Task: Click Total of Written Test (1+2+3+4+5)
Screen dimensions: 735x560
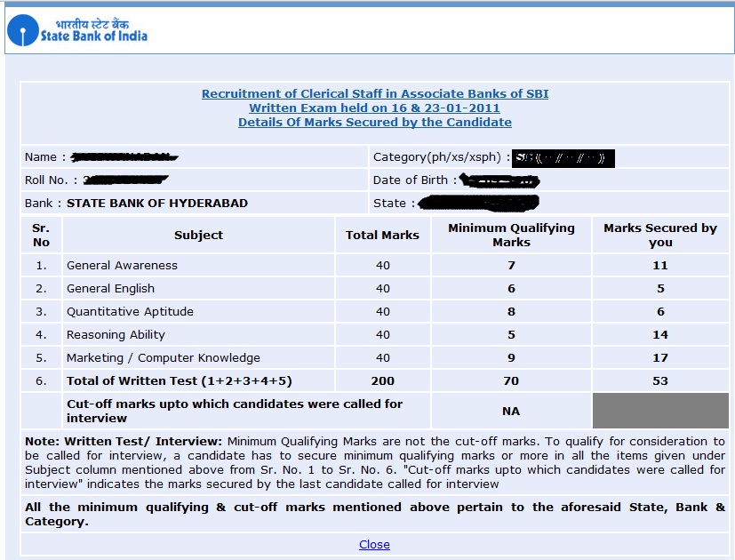Action: coord(179,380)
